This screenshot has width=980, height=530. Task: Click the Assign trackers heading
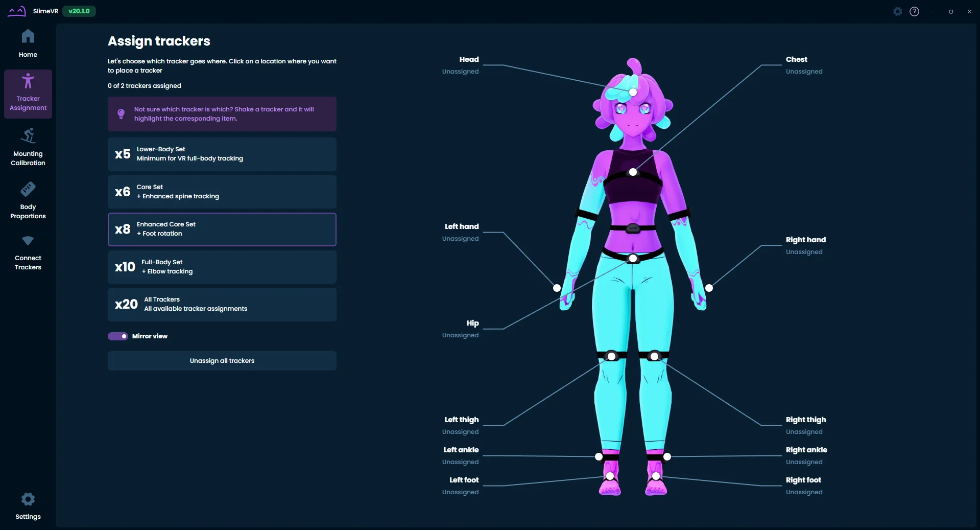(x=159, y=41)
